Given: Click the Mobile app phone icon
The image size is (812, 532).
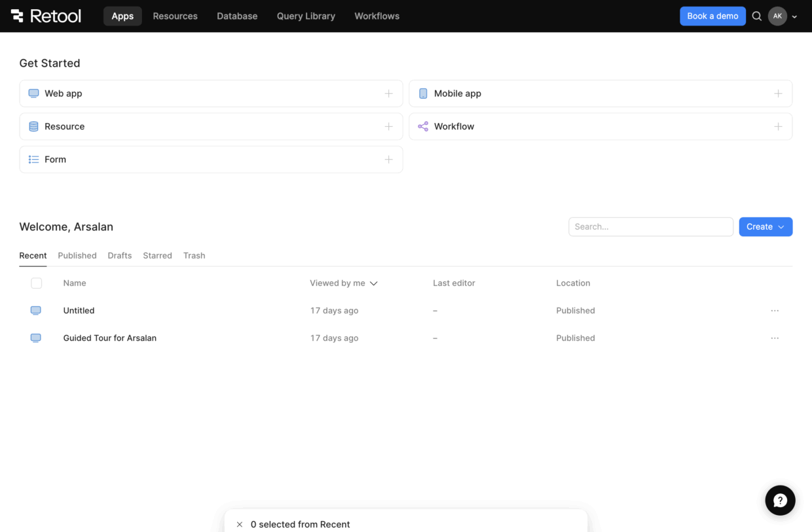Looking at the screenshot, I should pos(422,93).
